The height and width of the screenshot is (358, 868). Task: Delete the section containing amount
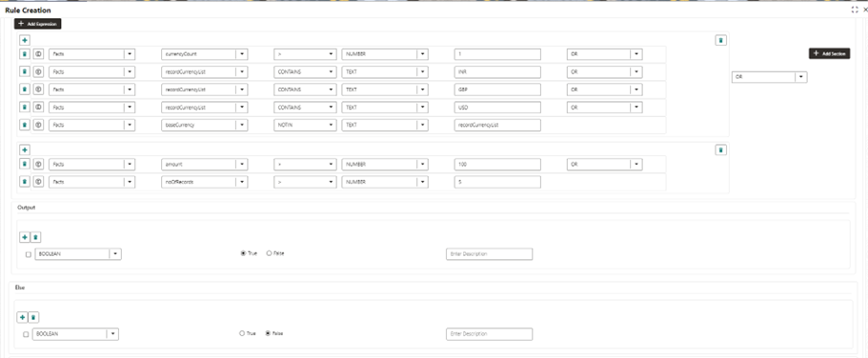click(720, 149)
